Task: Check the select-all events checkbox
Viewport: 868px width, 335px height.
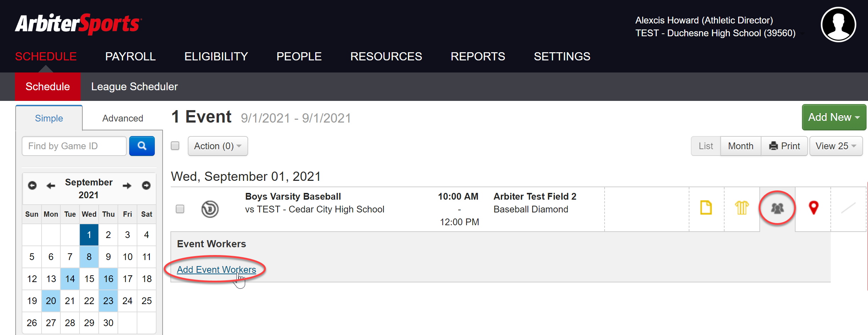Action: [x=175, y=146]
